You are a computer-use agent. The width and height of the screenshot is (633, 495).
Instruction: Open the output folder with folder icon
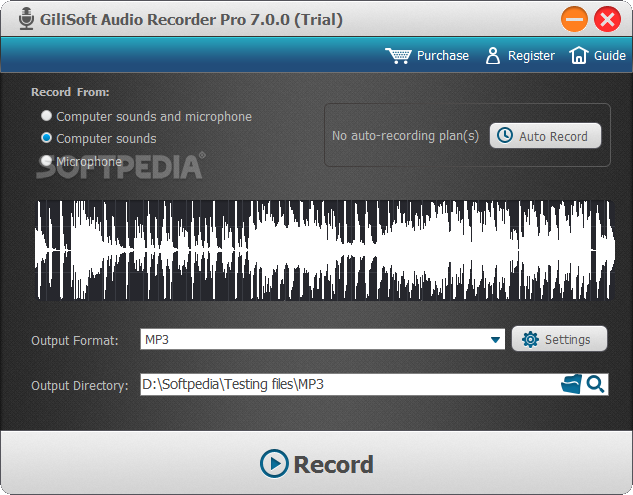click(571, 384)
